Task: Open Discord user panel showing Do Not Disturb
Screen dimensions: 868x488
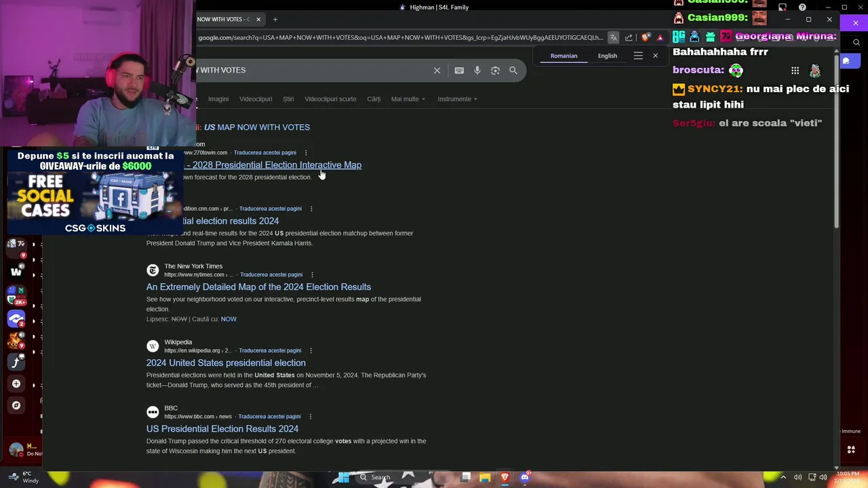Action: tap(26, 450)
